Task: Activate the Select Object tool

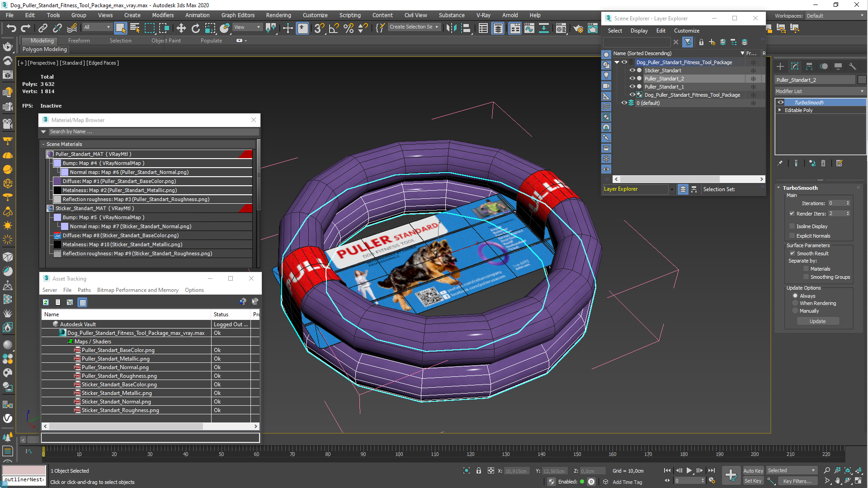Action: point(120,28)
